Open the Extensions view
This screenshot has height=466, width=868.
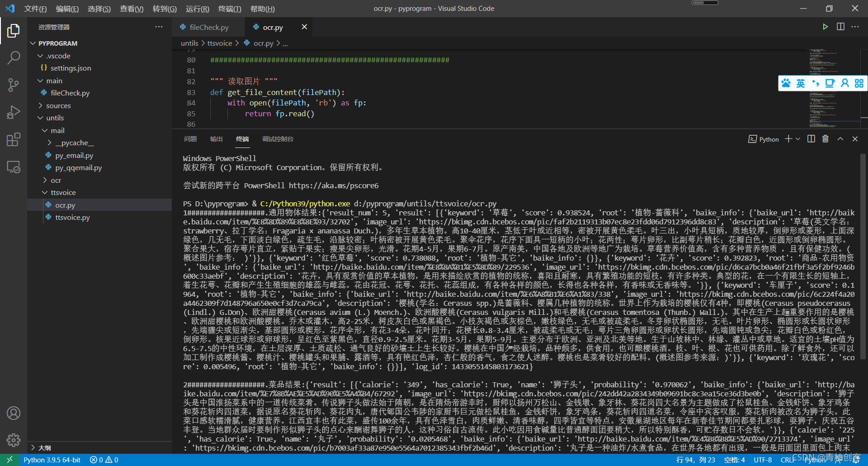(x=14, y=139)
